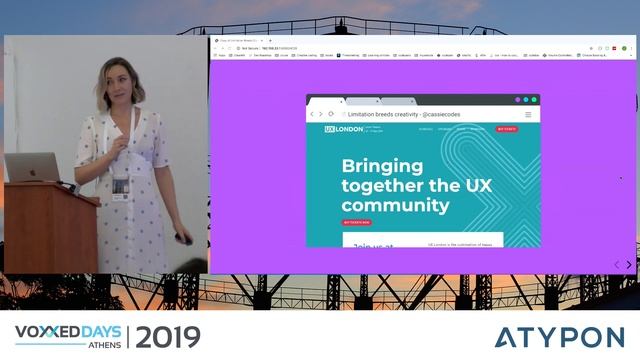
Task: Click the green window dot
Action: 534,100
